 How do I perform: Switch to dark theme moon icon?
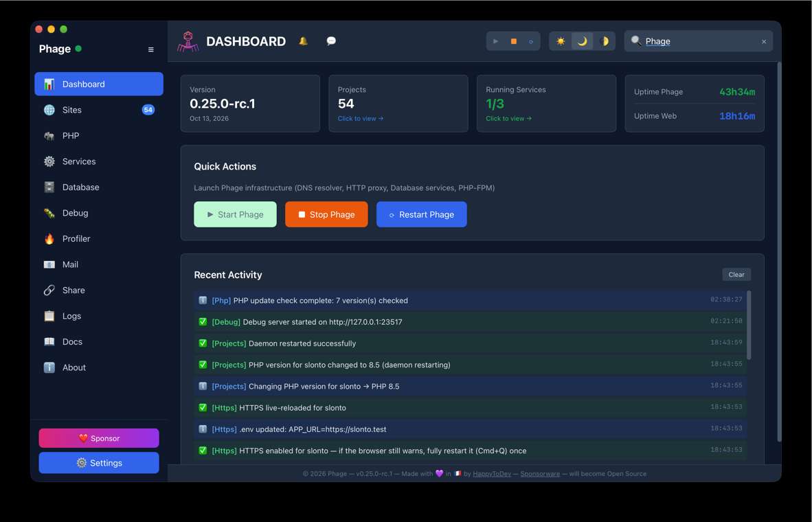(x=582, y=41)
